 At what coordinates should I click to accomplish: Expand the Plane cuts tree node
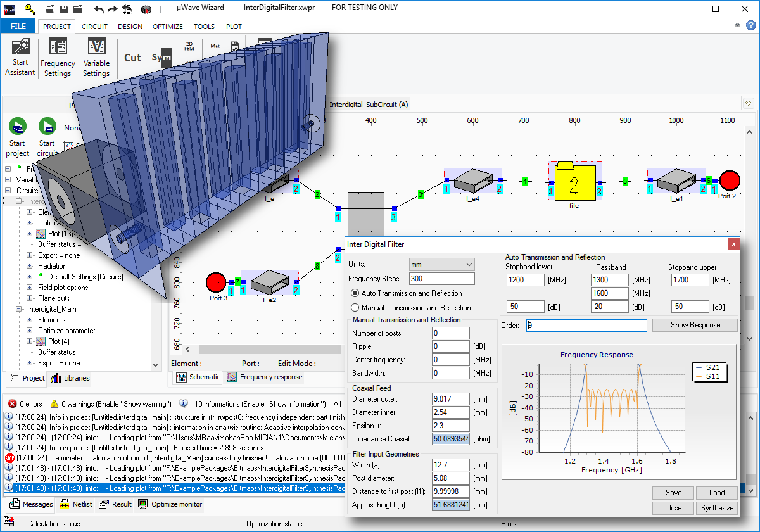click(x=30, y=298)
